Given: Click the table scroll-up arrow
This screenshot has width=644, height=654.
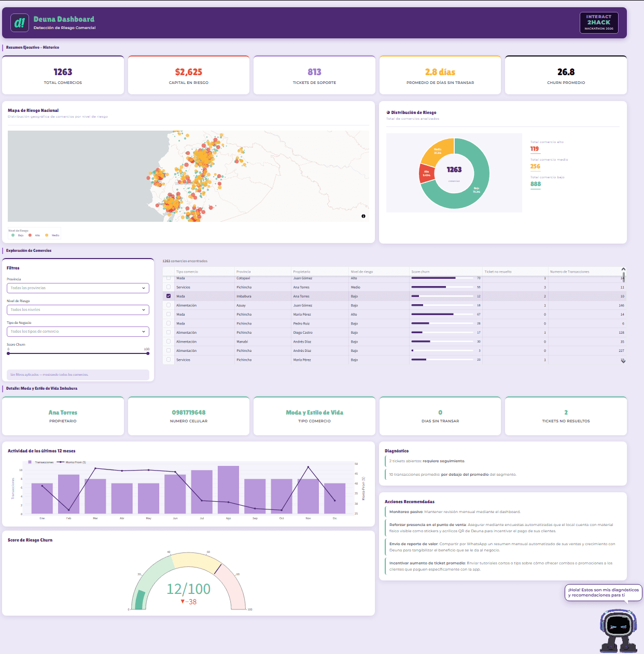Looking at the screenshot, I should (x=623, y=269).
